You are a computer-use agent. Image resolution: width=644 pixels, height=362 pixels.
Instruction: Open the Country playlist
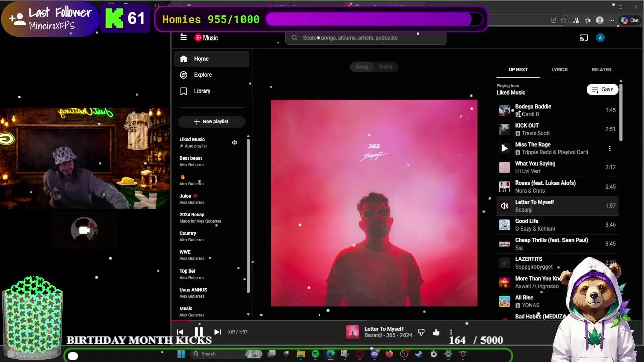tap(211, 236)
